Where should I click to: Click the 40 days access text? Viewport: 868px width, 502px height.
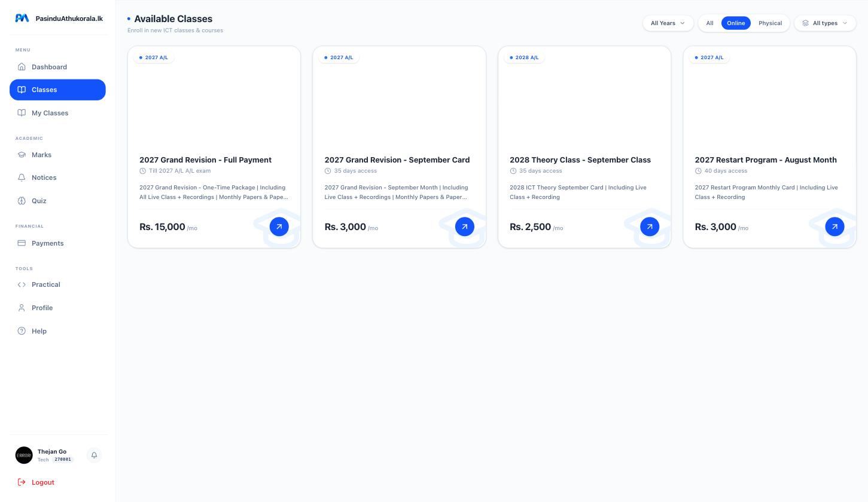(726, 171)
